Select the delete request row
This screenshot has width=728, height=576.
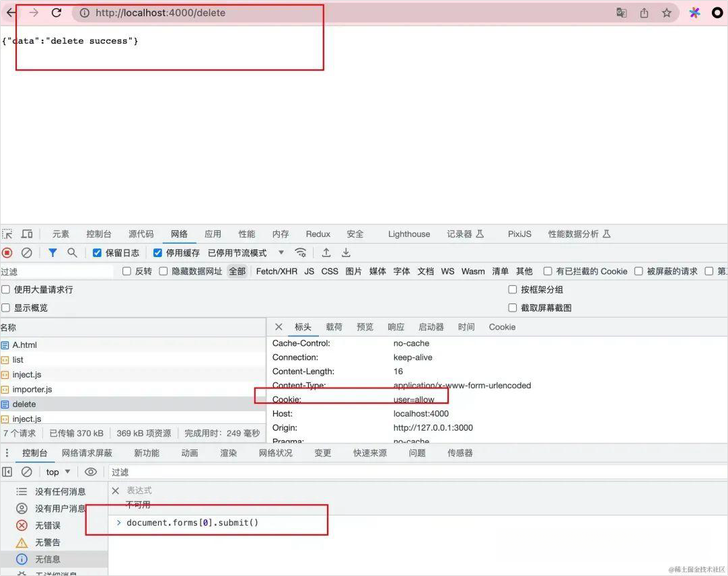pos(133,404)
